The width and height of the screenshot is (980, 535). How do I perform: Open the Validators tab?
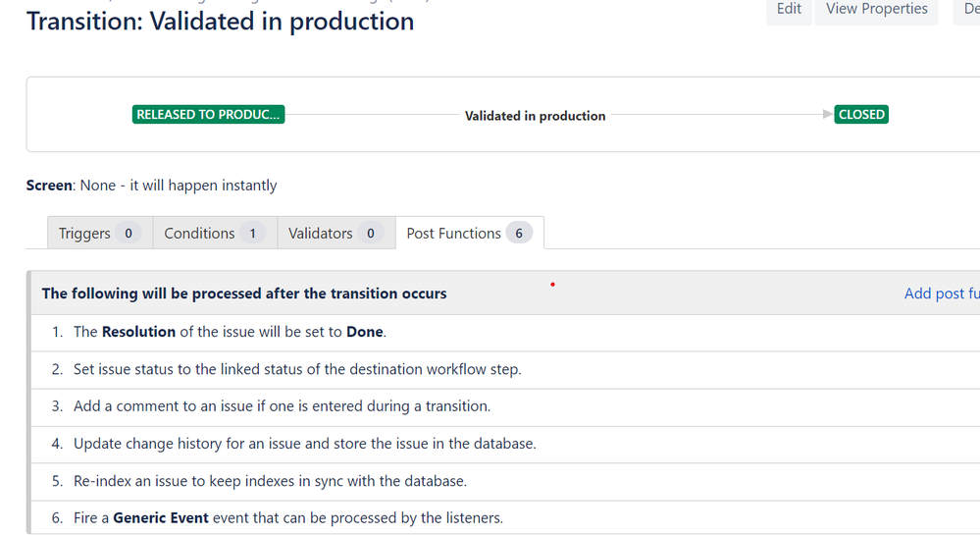point(336,234)
